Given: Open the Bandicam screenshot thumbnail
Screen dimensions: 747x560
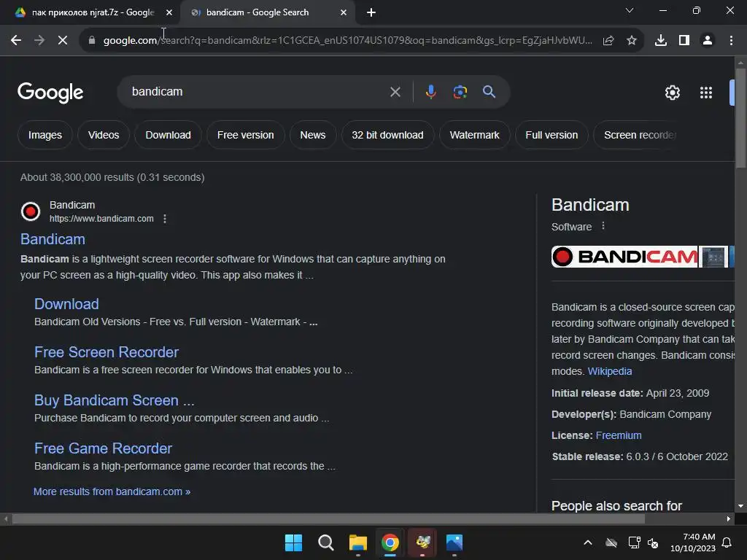Looking at the screenshot, I should 713,257.
